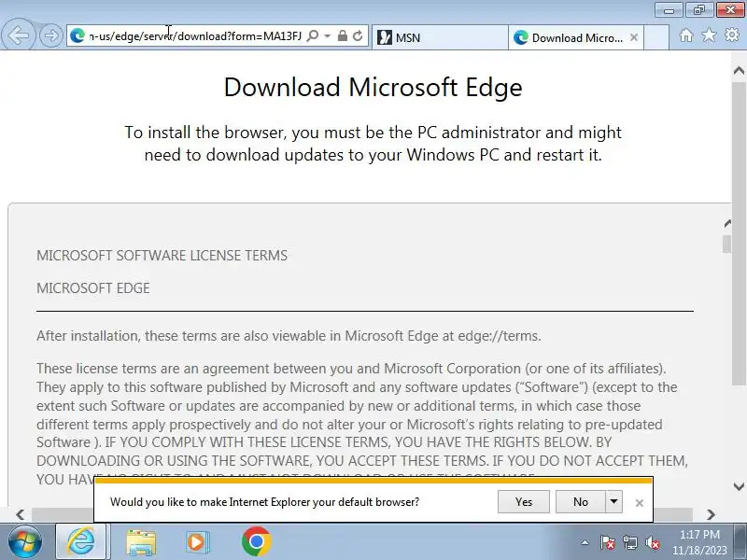The height and width of the screenshot is (560, 747).
Task: Open Google Chrome from the taskbar
Action: point(256,542)
